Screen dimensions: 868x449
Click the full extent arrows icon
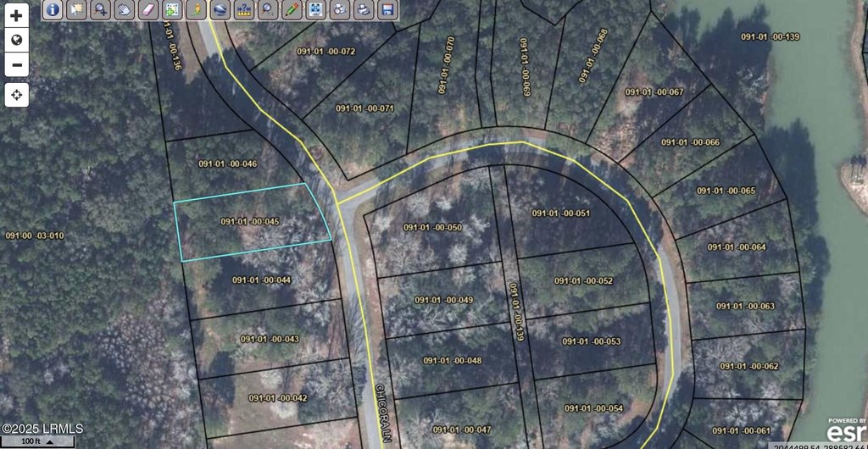click(x=314, y=10)
